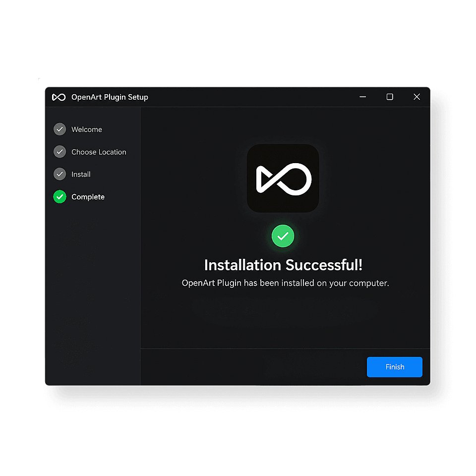
Task: Click the green Complete step checkmark
Action: (60, 197)
